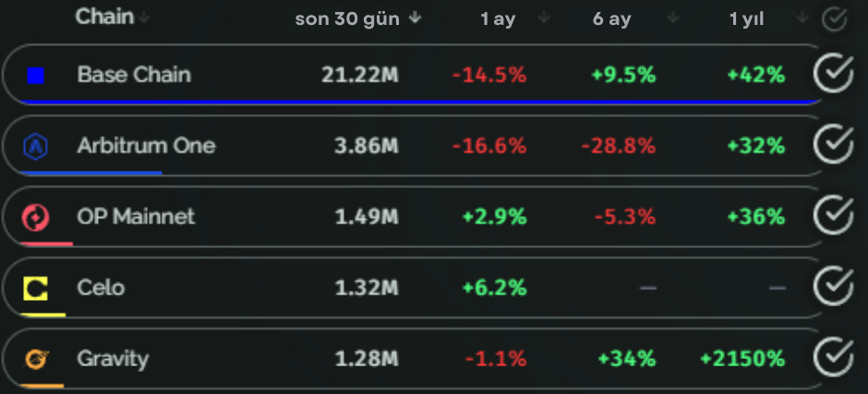The image size is (868, 394).
Task: Click the -28.8% six-month change
Action: pos(619,146)
